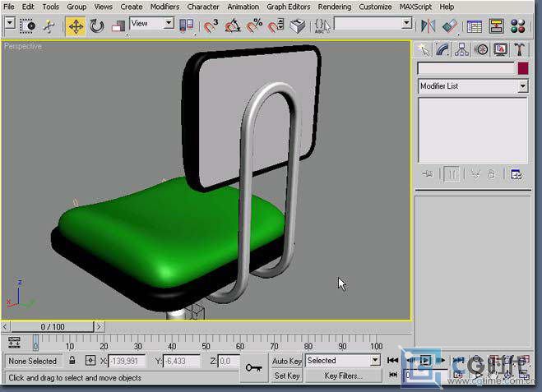Viewport: 542px width, 392px height.
Task: Click time slider right arrow
Action: 100,326
